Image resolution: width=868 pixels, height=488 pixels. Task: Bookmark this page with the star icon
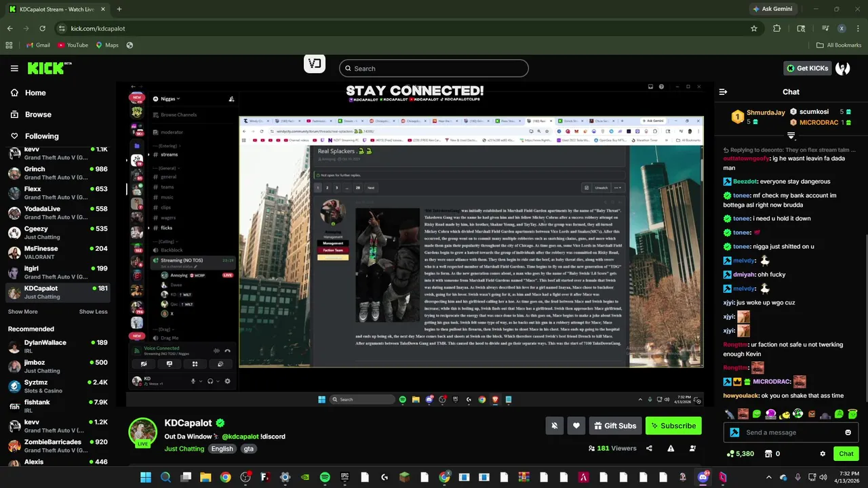coord(753,28)
